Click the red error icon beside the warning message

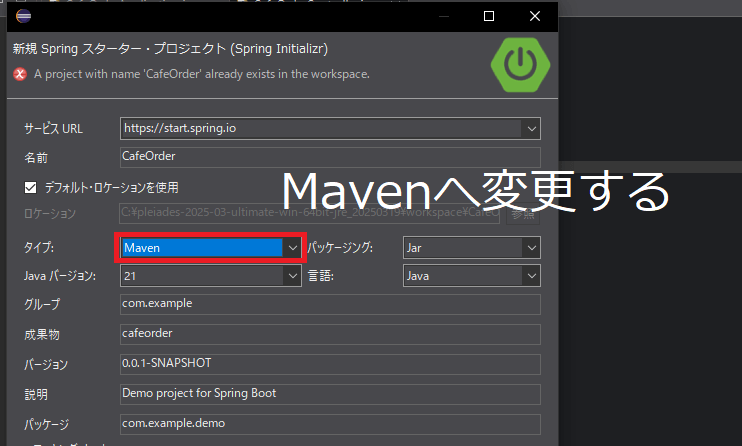20,74
